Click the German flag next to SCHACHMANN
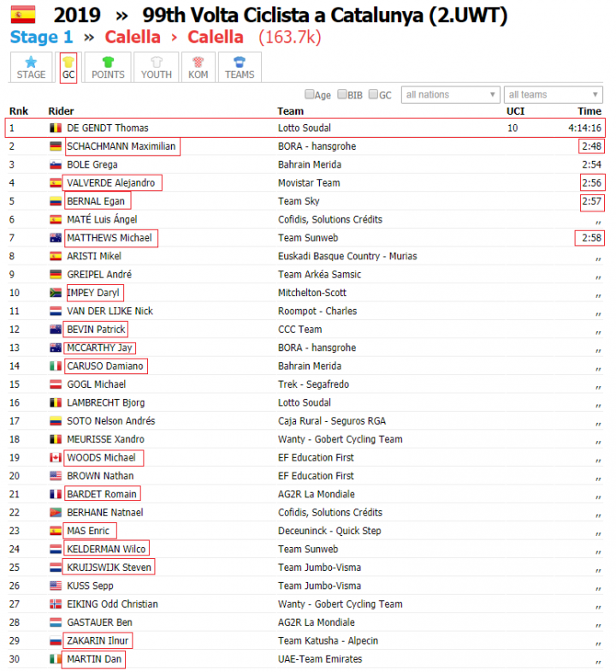The width and height of the screenshot is (616, 672). pos(56,146)
